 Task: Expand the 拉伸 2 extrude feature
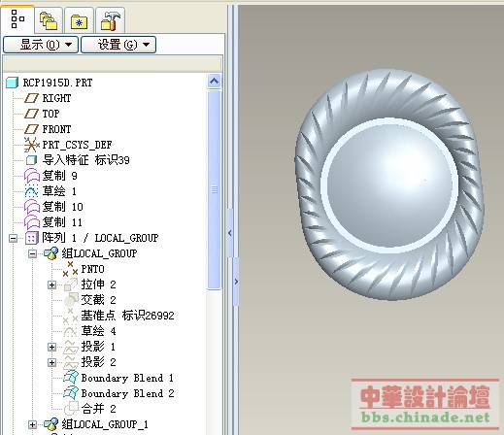51,284
